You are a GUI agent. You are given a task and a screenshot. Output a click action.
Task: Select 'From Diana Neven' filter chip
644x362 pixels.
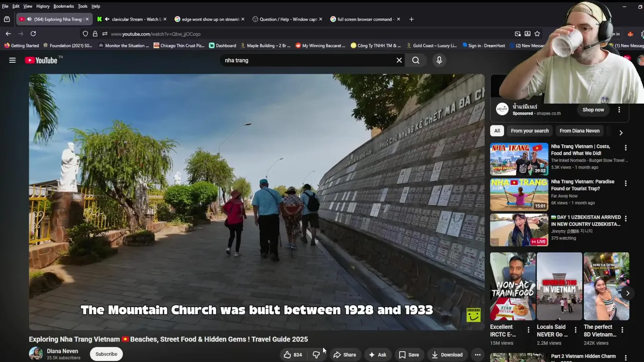[580, 131]
